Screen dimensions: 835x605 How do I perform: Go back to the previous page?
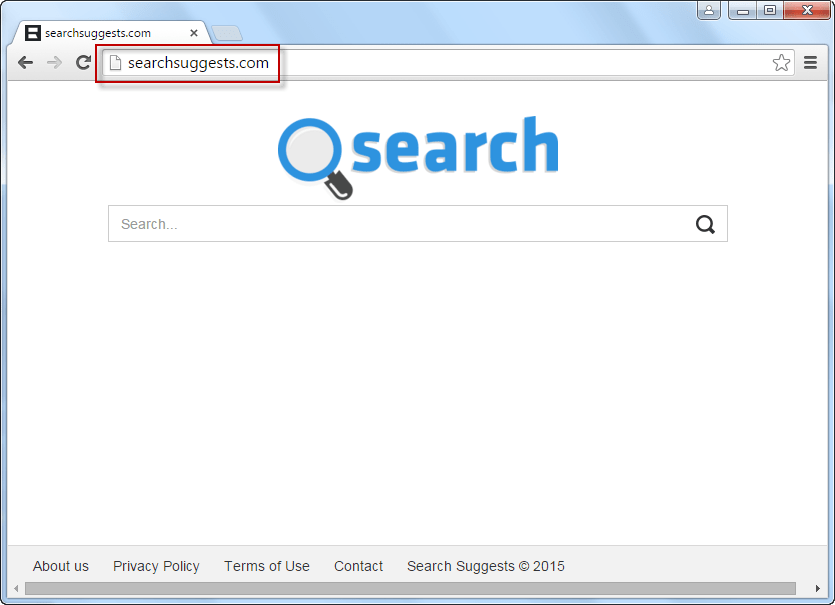[x=26, y=63]
